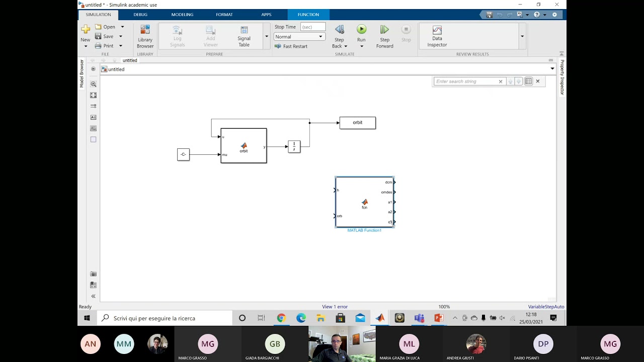
Task: Click the Step Back icon
Action: [x=339, y=30]
